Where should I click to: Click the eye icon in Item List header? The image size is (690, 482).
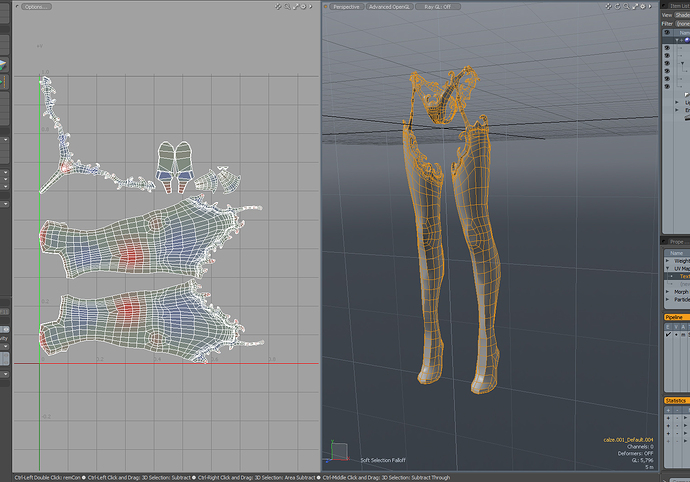[x=667, y=33]
